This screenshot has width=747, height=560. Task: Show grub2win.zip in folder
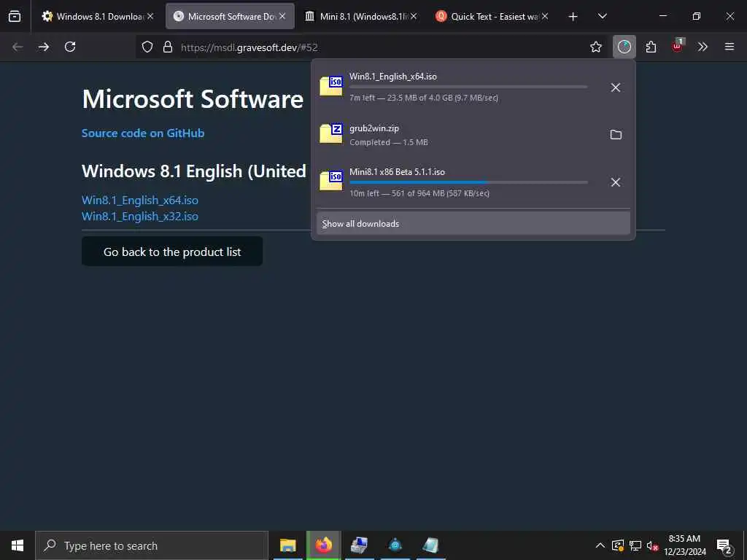(616, 135)
